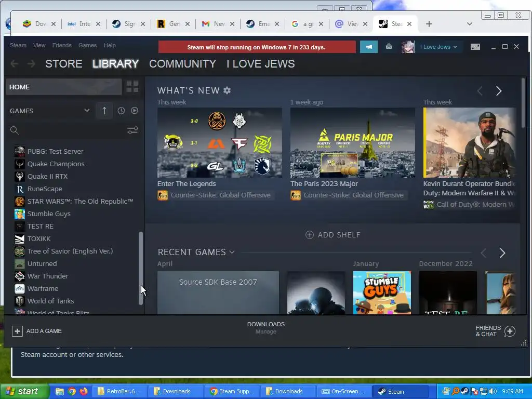The height and width of the screenshot is (399, 532).
Task: Open the Steam inbox envelope icon
Action: click(x=389, y=47)
